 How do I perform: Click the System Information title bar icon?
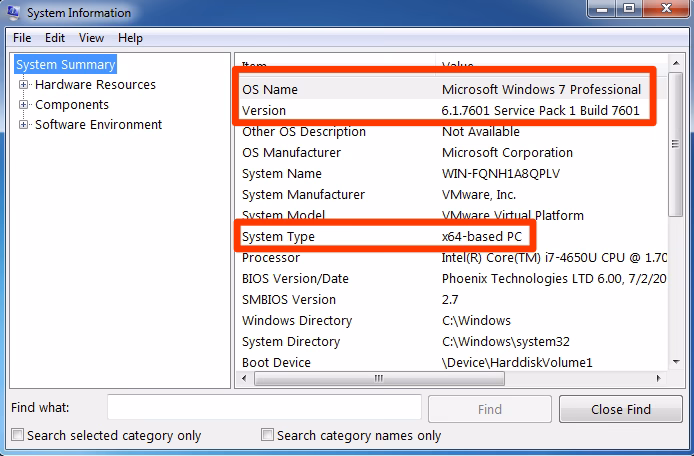[x=13, y=13]
